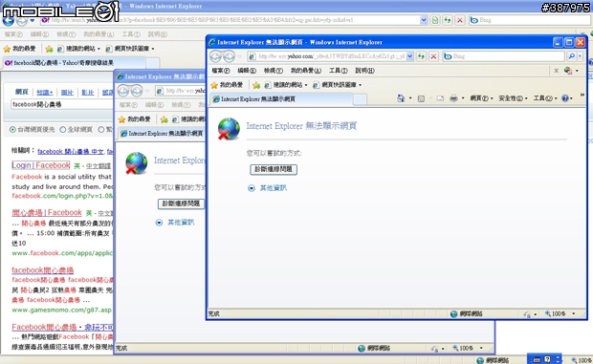Click 診斷連線問題 button in the front window
Viewport: 593px width, 364px height.
pyautogui.click(x=274, y=169)
